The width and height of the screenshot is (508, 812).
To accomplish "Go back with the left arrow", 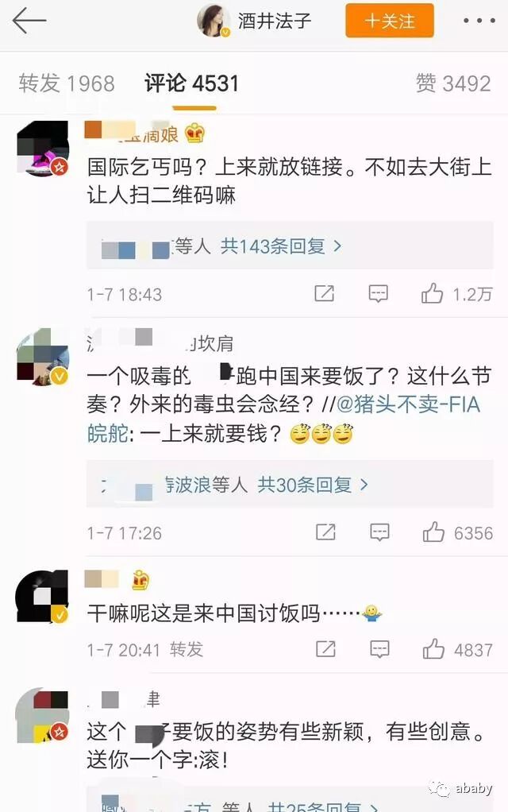I will 29,21.
